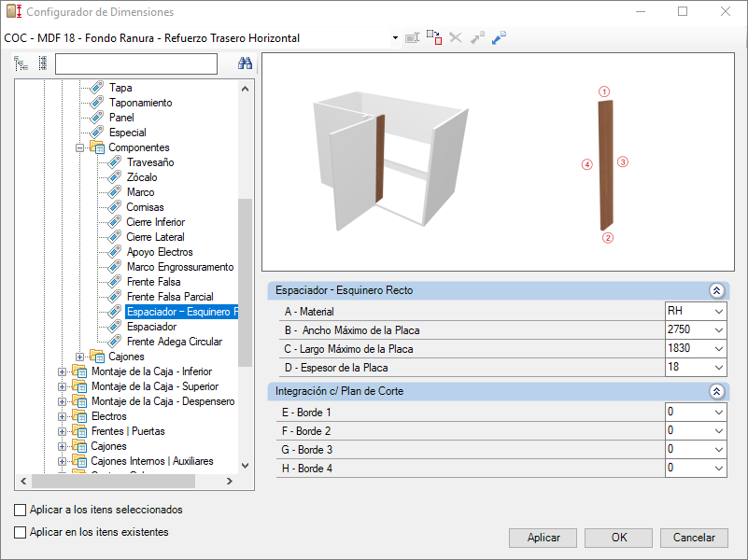The height and width of the screenshot is (560, 748).
Task: Click the tree horizontal scrollbar left arrow
Action: pyautogui.click(x=23, y=481)
